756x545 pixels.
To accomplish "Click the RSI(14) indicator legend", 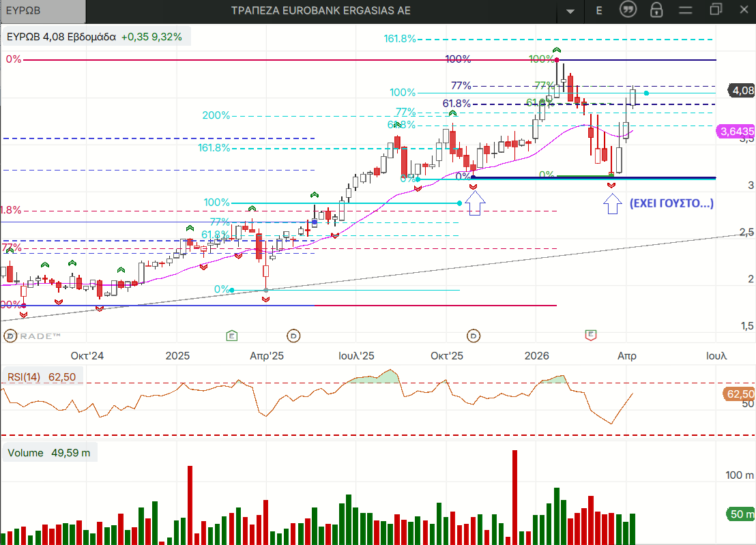I will click(x=41, y=376).
